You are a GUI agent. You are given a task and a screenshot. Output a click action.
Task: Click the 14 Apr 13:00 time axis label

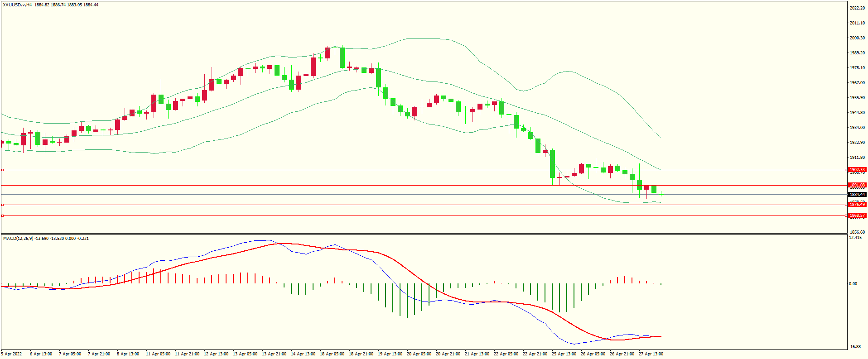[x=303, y=354]
